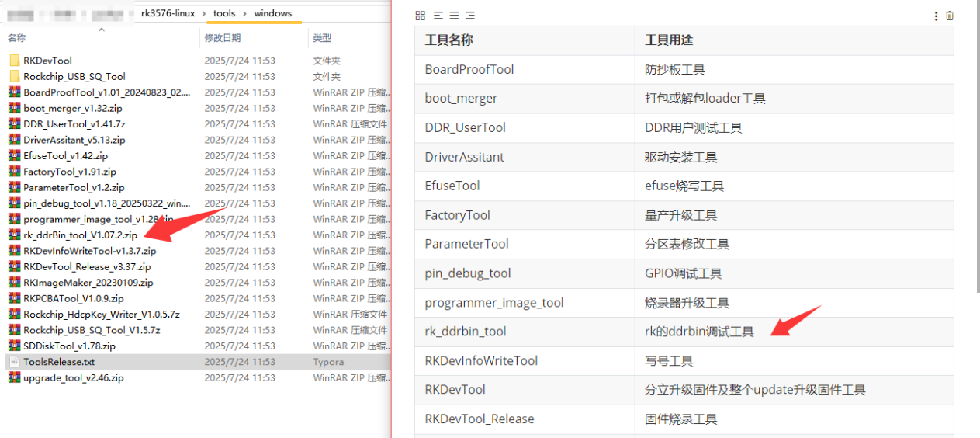Select the ToolsRelease.txt file
This screenshot has width=980, height=438.
58,362
